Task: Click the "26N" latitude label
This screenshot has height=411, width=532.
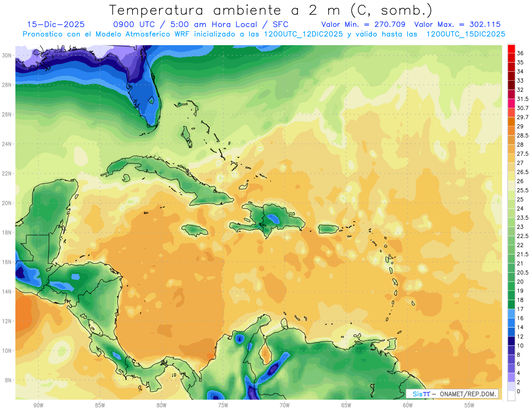Action: (x=8, y=114)
